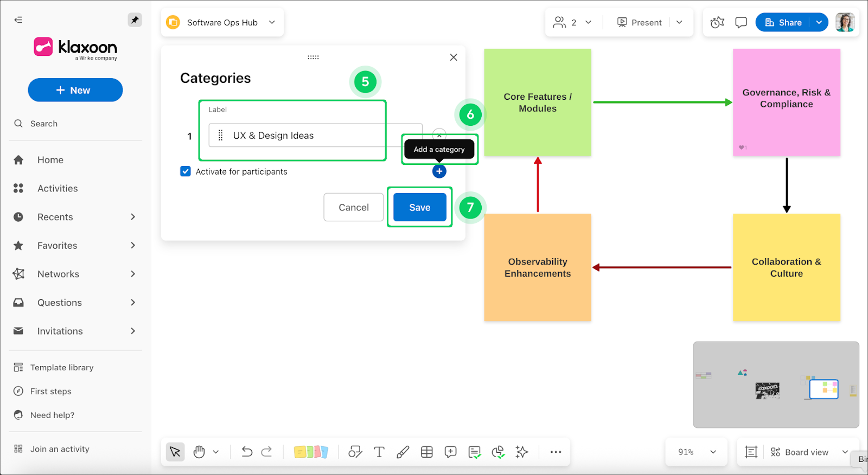Go to Activities in sidebar
868x475 pixels.
[x=58, y=188]
